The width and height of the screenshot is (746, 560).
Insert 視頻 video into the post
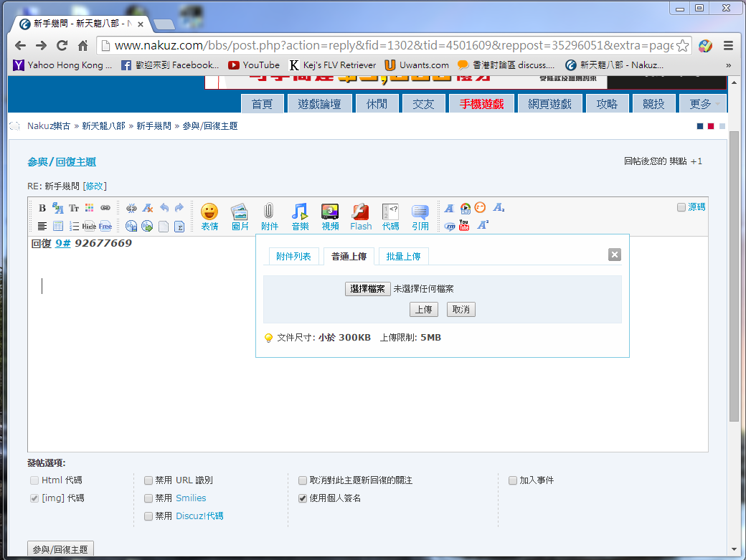click(x=330, y=217)
